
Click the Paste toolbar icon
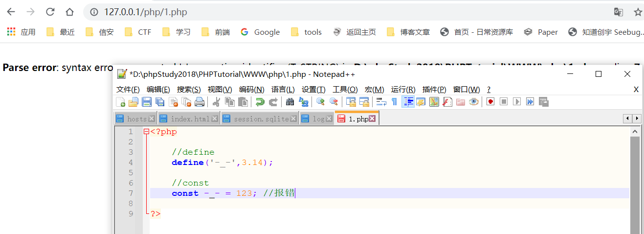[x=243, y=101]
